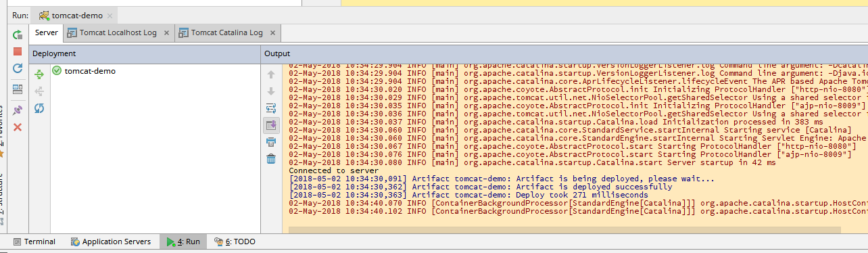Click the Down the stack trace arrow
The width and height of the screenshot is (868, 253).
pos(271,91)
